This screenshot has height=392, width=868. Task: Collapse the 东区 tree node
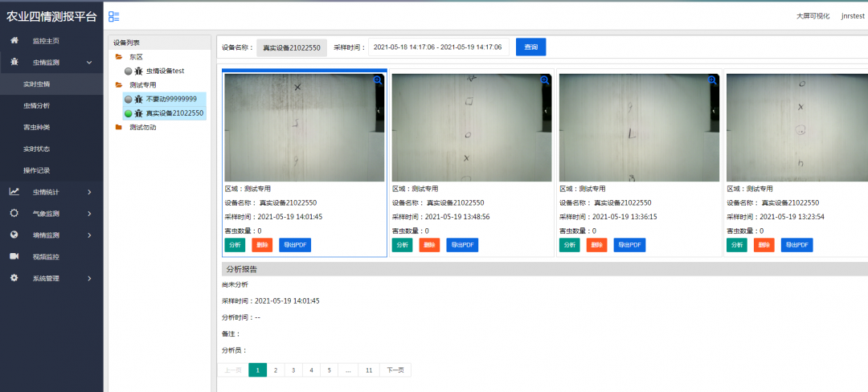(x=136, y=56)
